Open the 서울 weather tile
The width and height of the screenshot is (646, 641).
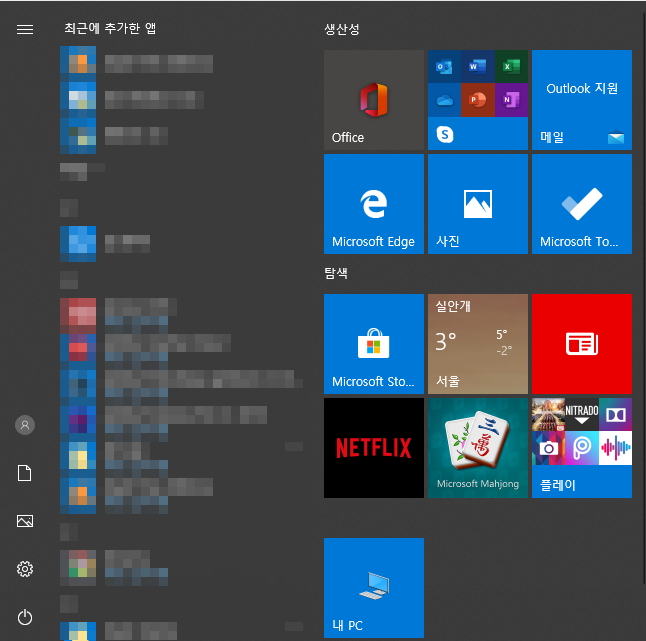pyautogui.click(x=477, y=344)
